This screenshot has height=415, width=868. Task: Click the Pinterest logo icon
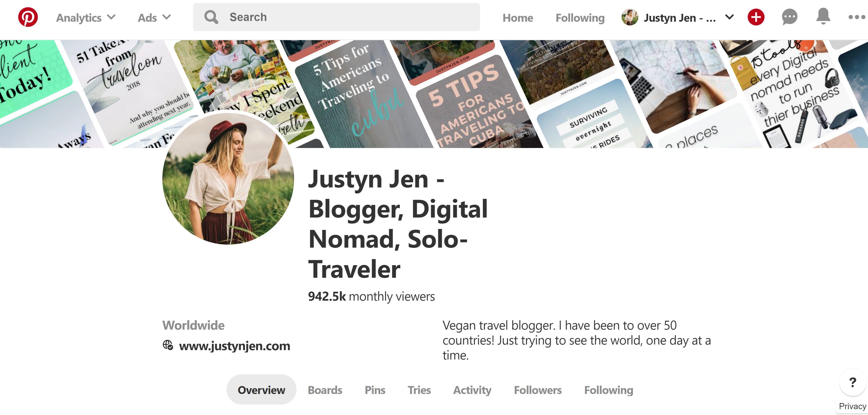click(x=28, y=17)
